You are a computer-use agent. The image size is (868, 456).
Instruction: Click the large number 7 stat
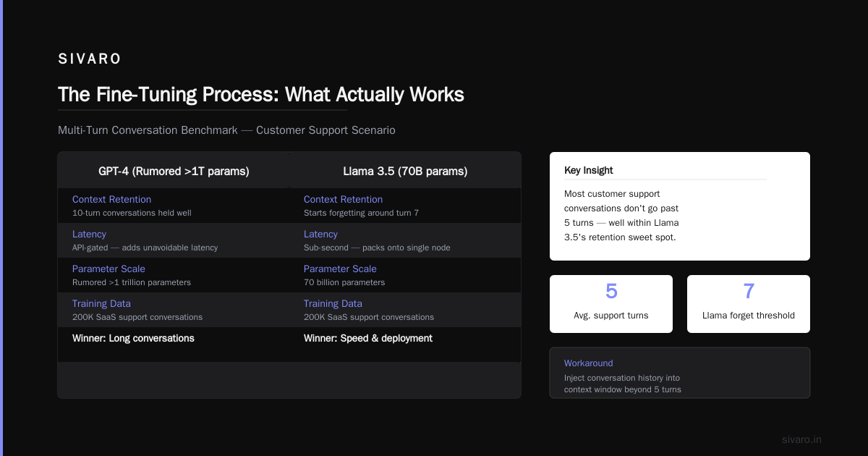749,292
